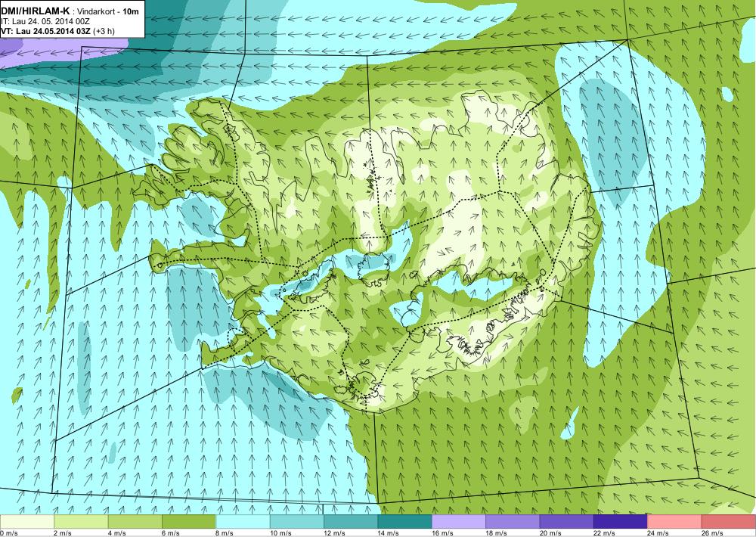Click the '12 m/s' legend label
The image size is (756, 537).
click(335, 533)
